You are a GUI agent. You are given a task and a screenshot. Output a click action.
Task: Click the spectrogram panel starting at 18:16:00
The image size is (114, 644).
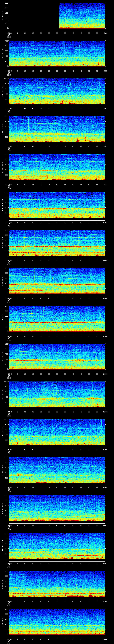click(x=57, y=470)
